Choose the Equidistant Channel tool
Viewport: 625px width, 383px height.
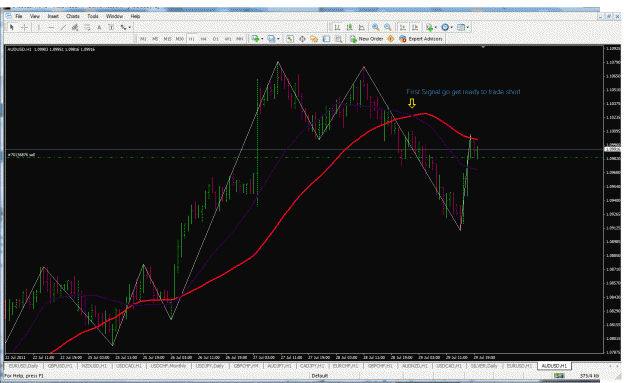point(75,27)
